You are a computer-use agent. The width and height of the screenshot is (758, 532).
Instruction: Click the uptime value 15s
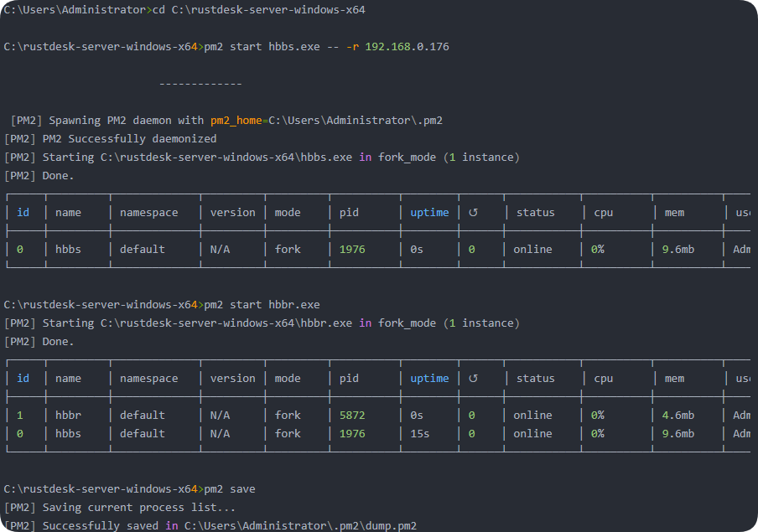point(419,434)
